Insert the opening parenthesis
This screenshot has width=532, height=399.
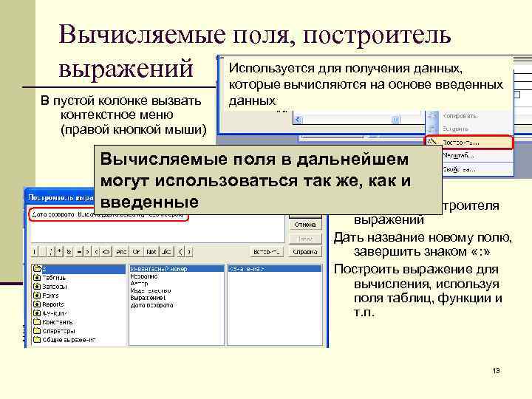point(180,252)
